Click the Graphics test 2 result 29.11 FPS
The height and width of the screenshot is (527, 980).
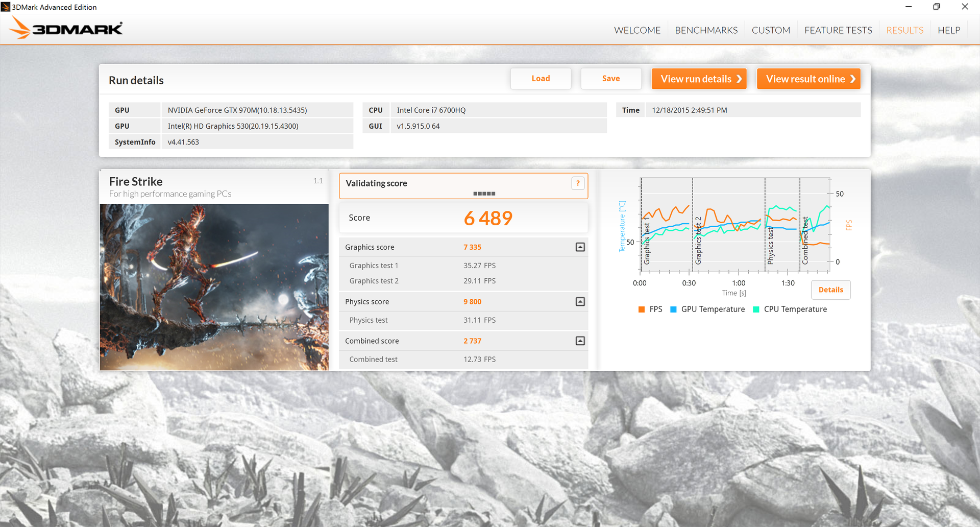point(480,281)
